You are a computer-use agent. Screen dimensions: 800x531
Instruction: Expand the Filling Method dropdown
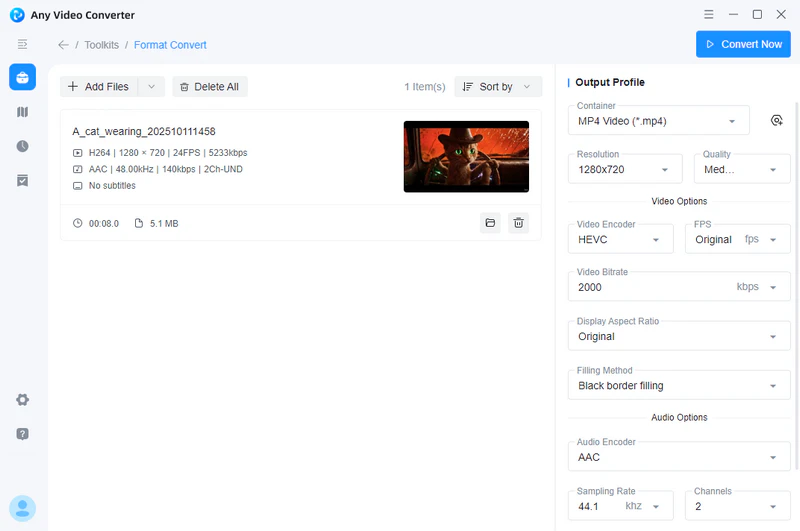tap(679, 386)
